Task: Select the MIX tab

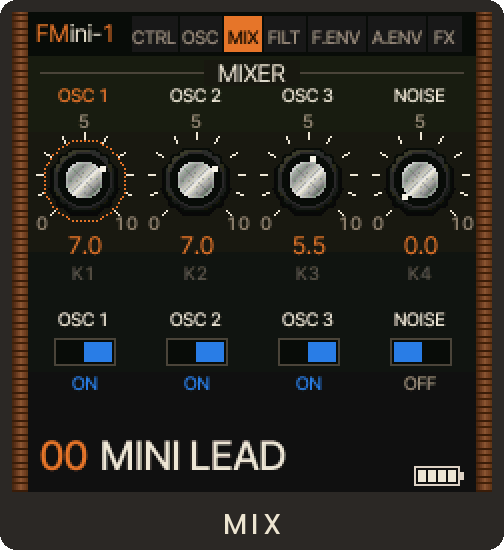Action: 243,34
